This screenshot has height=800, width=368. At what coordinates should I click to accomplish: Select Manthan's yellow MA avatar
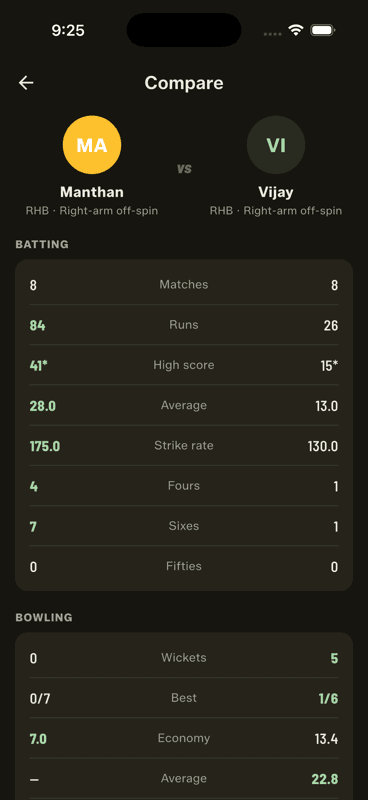click(x=92, y=145)
